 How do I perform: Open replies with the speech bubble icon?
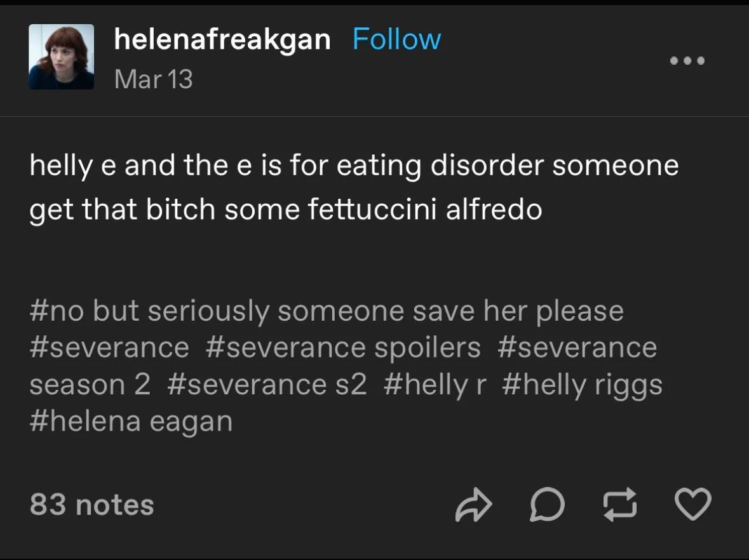pyautogui.click(x=547, y=504)
